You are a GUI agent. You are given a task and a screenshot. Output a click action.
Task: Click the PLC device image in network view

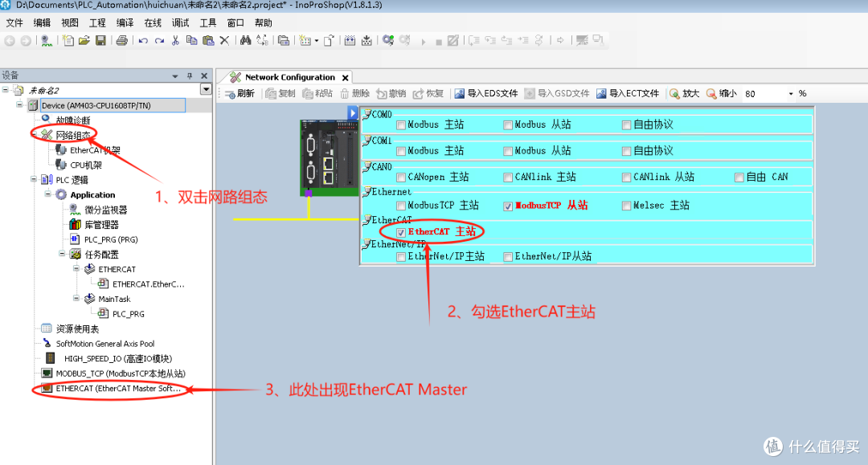click(x=329, y=157)
